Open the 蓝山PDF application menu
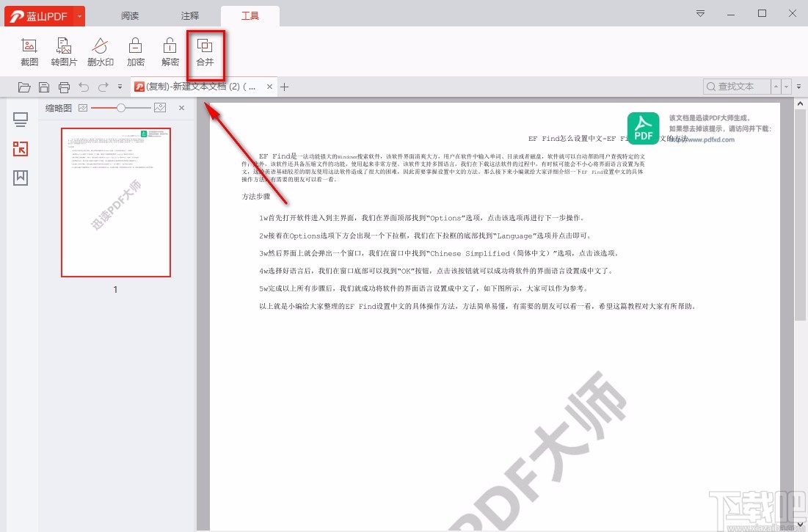 [40, 16]
